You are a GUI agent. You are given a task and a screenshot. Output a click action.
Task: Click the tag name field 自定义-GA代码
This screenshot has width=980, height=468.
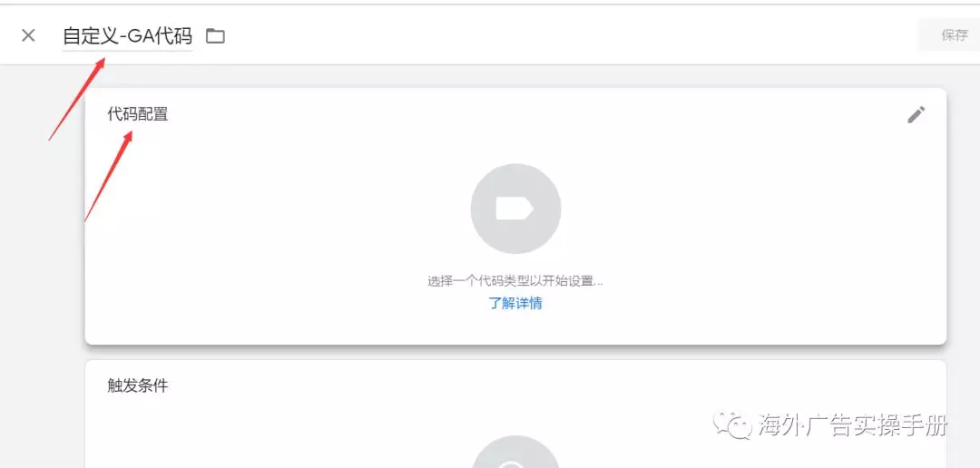(128, 36)
